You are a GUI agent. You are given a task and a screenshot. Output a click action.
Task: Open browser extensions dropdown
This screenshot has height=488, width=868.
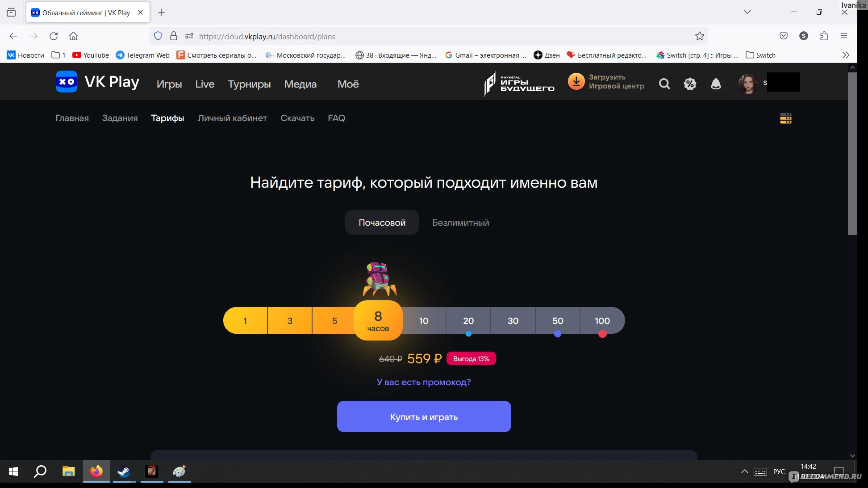(824, 36)
